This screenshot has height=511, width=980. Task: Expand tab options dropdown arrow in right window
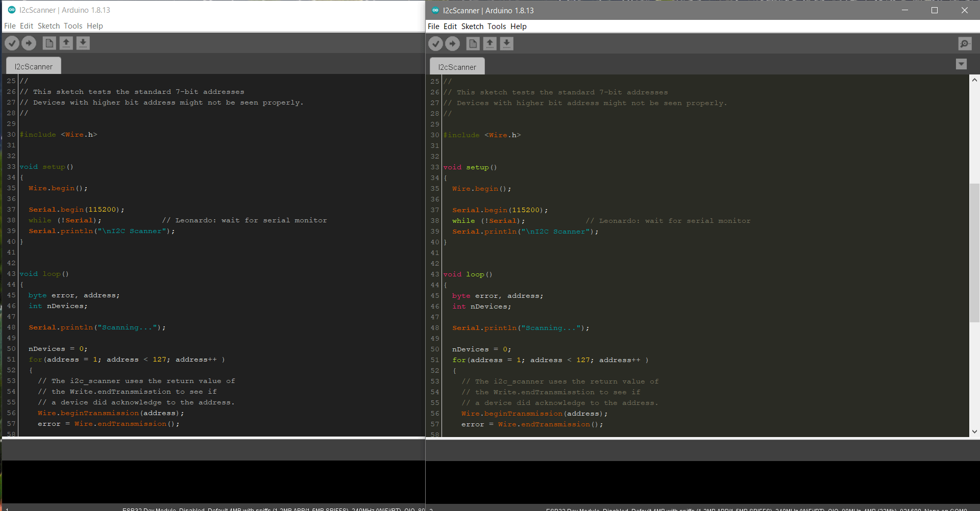coord(961,64)
